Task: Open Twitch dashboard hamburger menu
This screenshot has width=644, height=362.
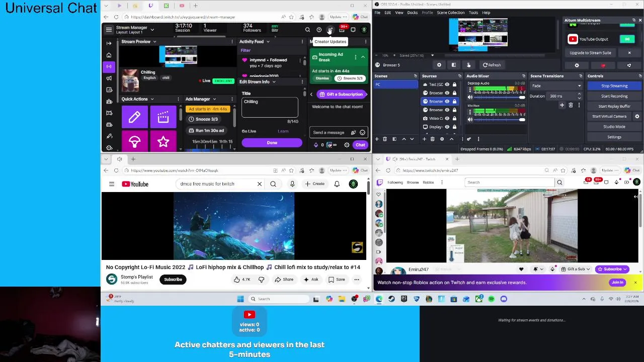Action: click(109, 30)
